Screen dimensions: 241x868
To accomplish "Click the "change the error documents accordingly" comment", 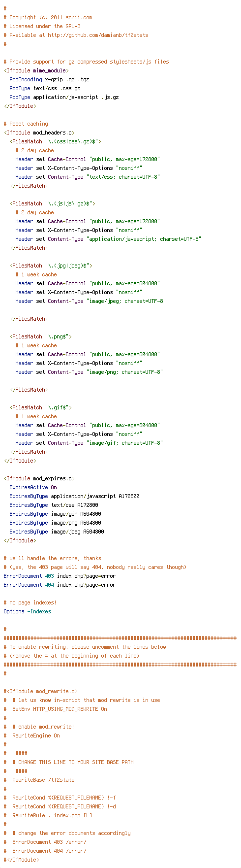I will (x=67, y=833).
